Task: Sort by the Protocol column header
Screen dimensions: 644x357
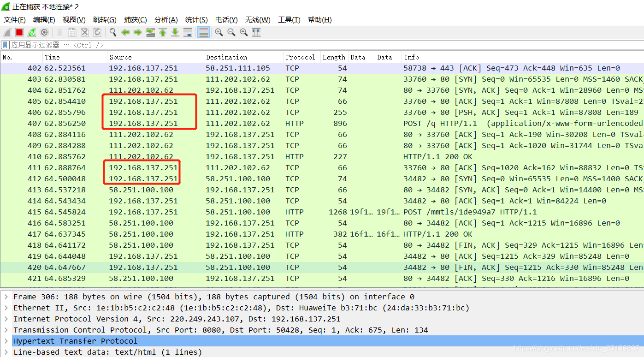Action: click(x=302, y=57)
